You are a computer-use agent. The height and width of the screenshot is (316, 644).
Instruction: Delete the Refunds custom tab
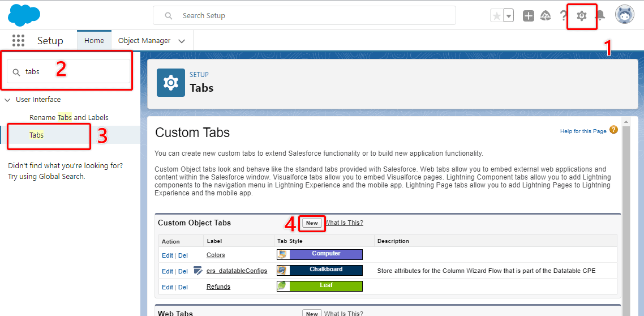pyautogui.click(x=183, y=287)
